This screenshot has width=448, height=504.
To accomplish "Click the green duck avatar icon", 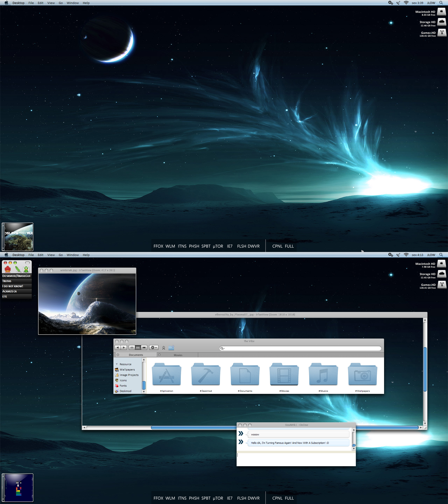I will point(26,269).
